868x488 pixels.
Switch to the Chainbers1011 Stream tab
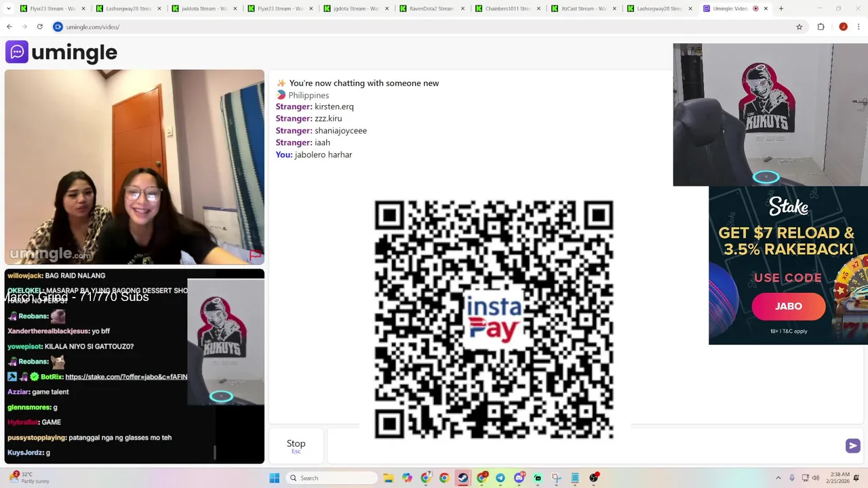click(x=508, y=9)
